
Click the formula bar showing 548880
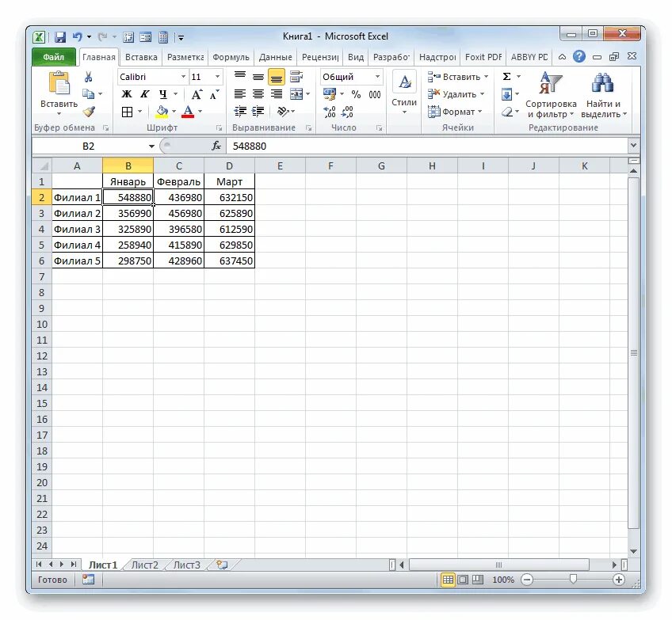427,146
